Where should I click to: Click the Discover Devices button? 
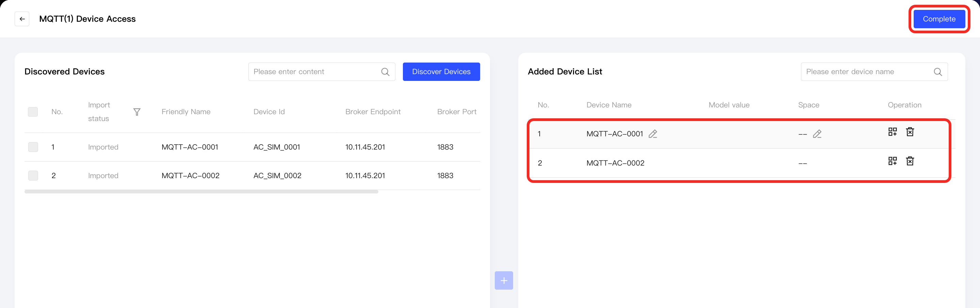click(x=441, y=72)
